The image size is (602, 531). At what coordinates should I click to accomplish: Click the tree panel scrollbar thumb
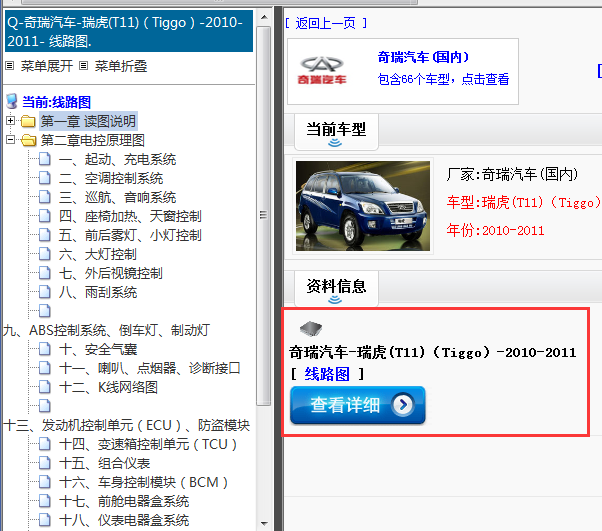tap(264, 215)
